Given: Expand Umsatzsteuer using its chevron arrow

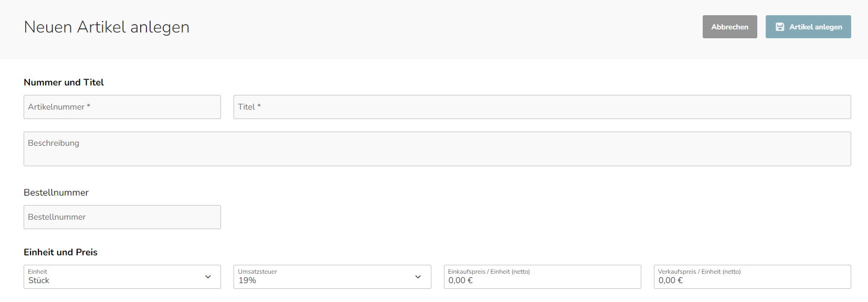Looking at the screenshot, I should click(418, 277).
